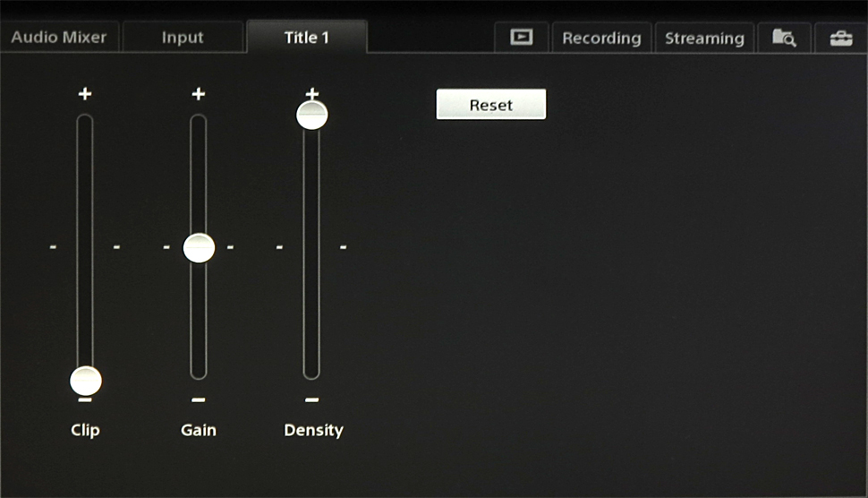Open the file browser folder-search icon

point(784,38)
